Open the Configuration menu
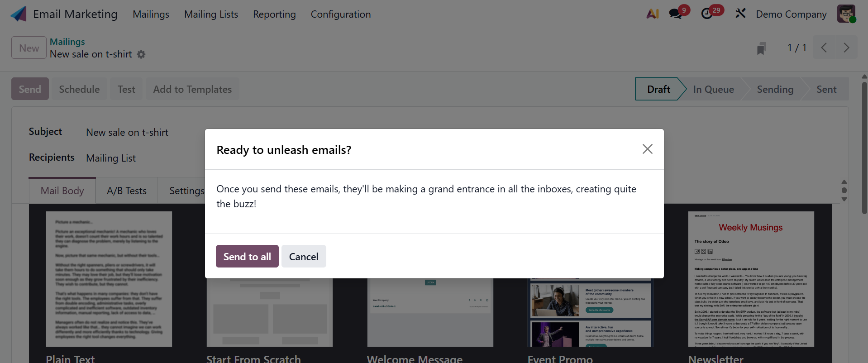 [x=340, y=14]
